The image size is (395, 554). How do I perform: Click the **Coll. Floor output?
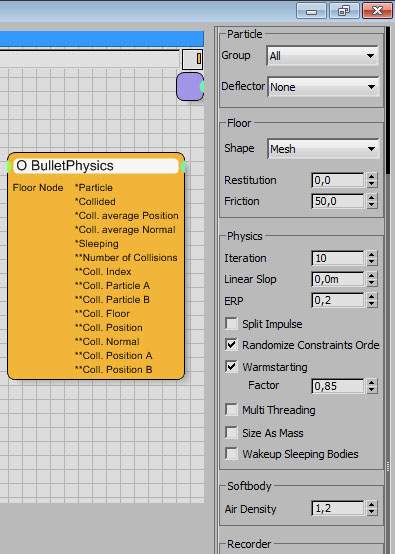(x=102, y=314)
